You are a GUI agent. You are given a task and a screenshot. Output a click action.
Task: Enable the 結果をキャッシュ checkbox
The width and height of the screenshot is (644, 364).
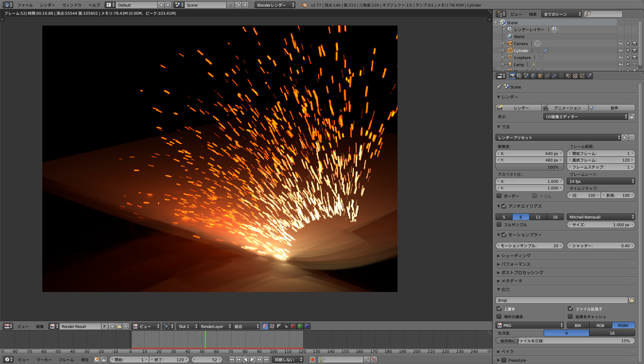tap(571, 316)
